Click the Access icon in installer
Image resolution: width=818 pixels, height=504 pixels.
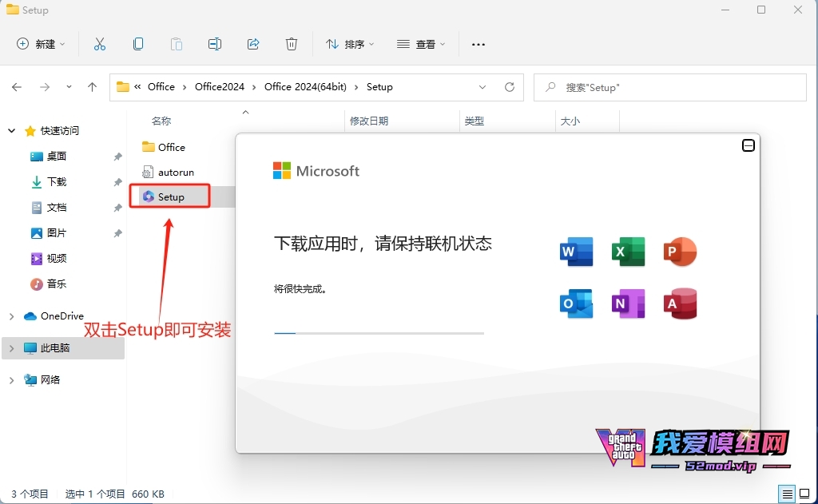680,304
